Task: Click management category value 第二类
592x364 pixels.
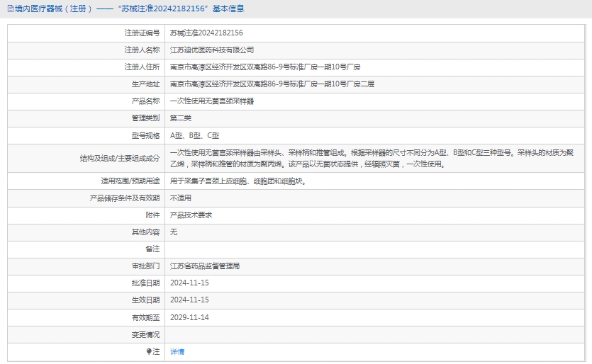Action: point(181,118)
